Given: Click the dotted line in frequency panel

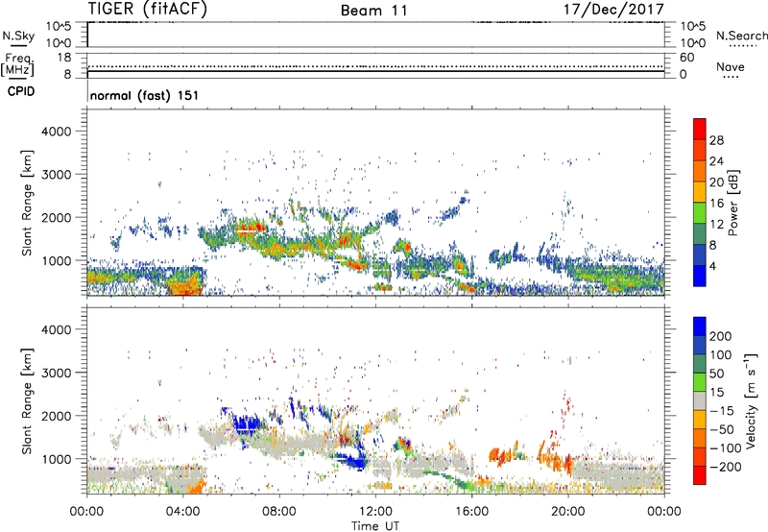Looking at the screenshot, I should (x=375, y=66).
